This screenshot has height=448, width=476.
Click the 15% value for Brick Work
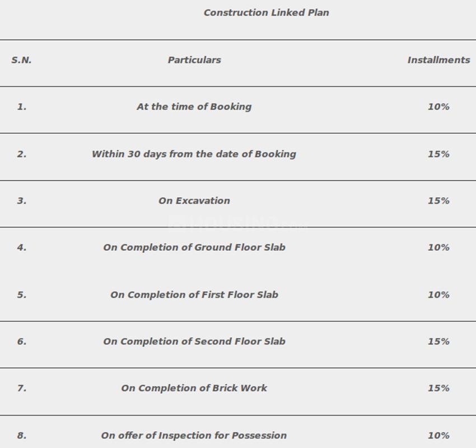(x=438, y=389)
